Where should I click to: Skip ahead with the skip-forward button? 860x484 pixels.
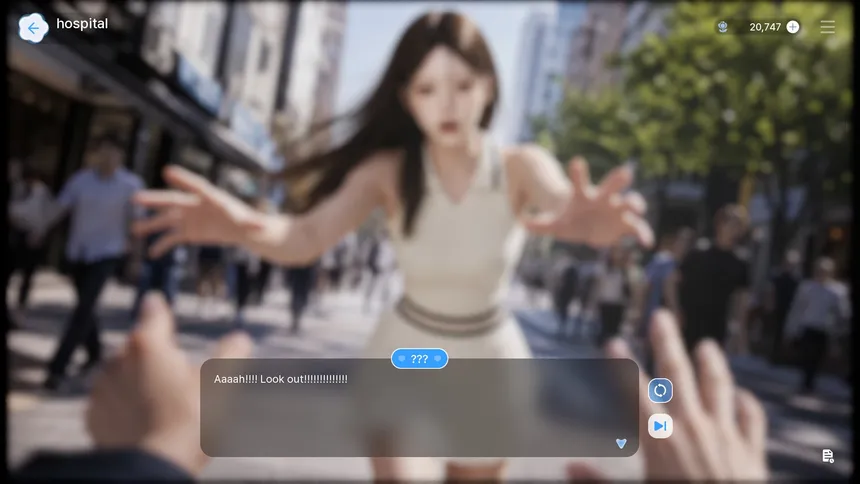click(x=660, y=426)
